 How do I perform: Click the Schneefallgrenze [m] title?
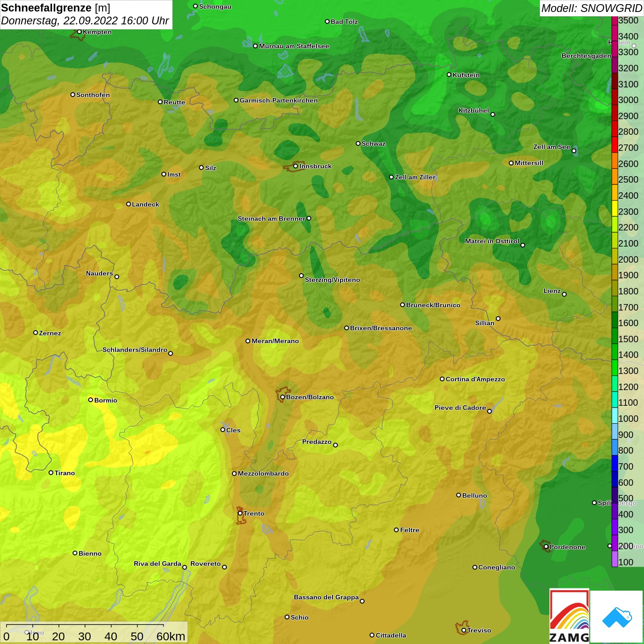tap(56, 8)
